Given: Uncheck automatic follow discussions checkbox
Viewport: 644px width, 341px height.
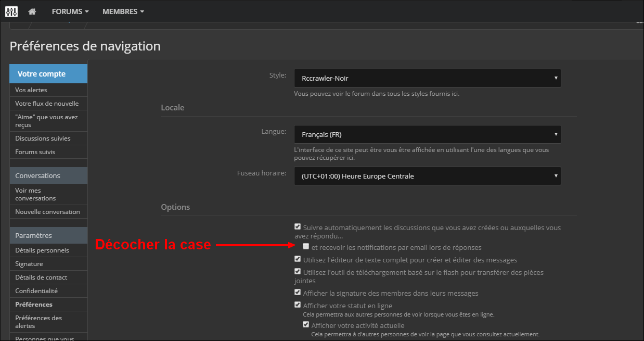Looking at the screenshot, I should pos(298,227).
